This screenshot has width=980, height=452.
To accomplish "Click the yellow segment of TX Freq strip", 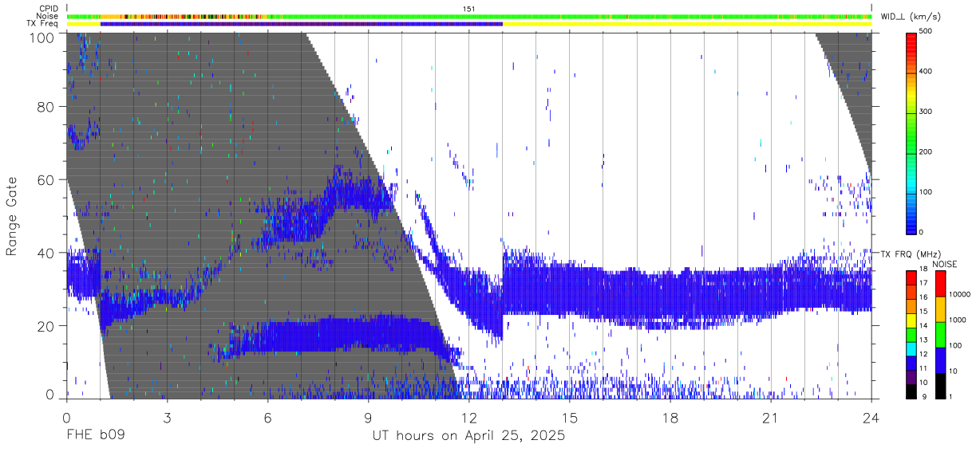I will pyautogui.click(x=687, y=24).
